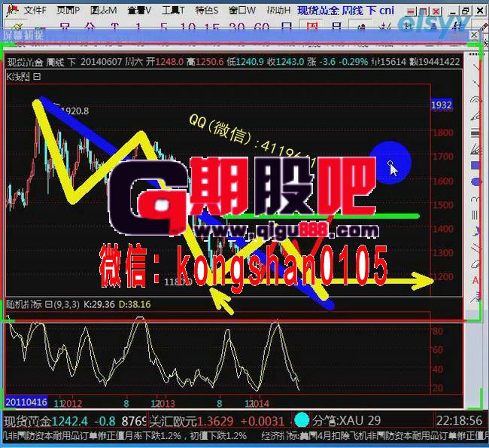Click the D:38.16 indicator value

tap(135, 304)
